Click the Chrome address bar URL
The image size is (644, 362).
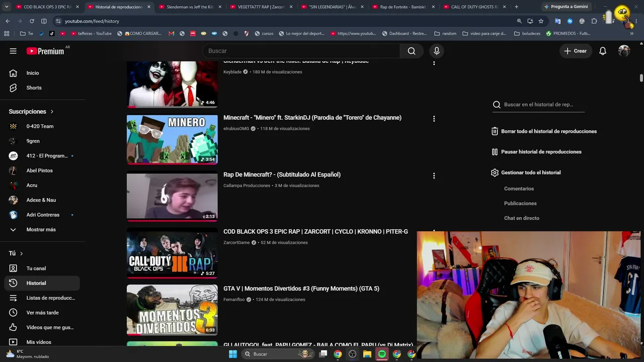tap(92, 21)
